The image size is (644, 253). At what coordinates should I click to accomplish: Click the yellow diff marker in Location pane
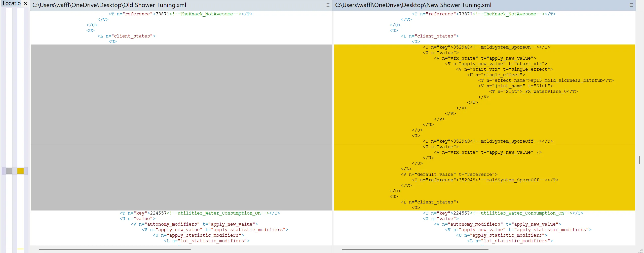(x=20, y=171)
